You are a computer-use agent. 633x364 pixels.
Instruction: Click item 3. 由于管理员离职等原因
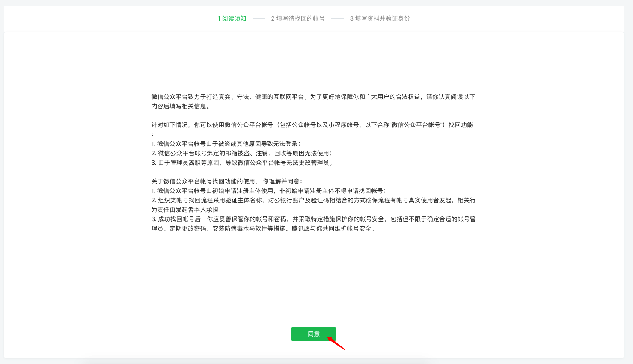[x=242, y=163]
